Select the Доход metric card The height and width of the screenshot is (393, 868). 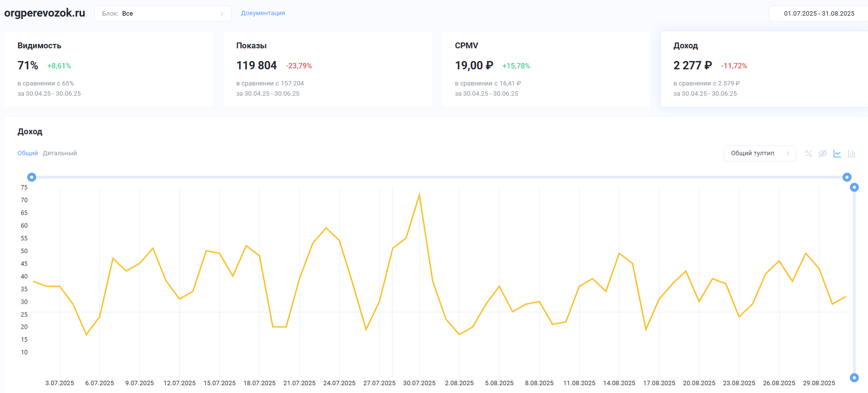[764, 69]
